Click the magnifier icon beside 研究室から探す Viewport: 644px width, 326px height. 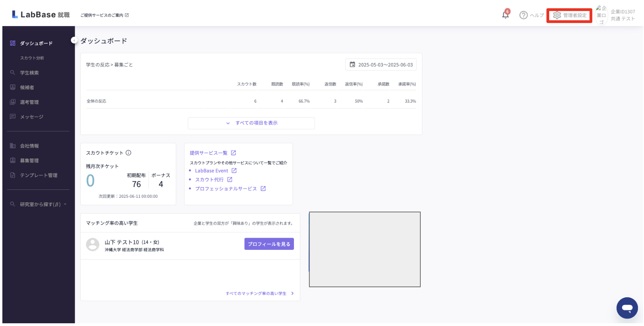click(x=13, y=204)
